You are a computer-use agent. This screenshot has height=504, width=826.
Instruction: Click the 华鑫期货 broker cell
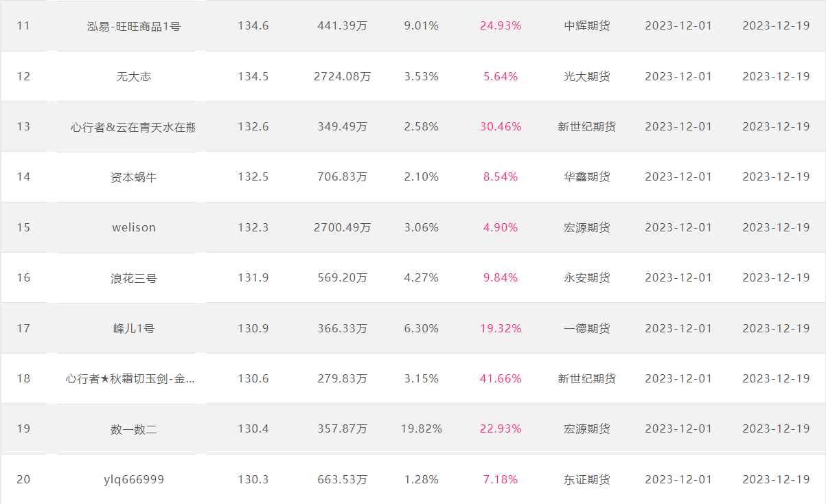pos(587,177)
